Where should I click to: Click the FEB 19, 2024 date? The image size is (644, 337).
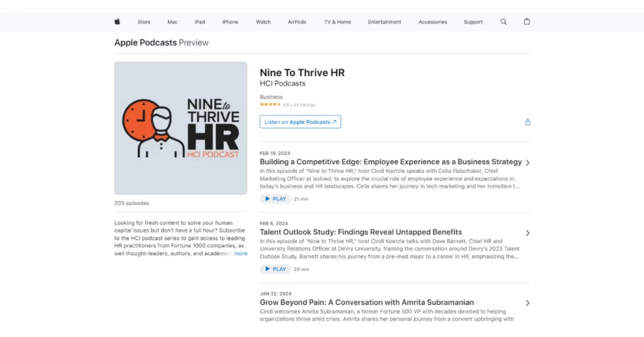(275, 153)
